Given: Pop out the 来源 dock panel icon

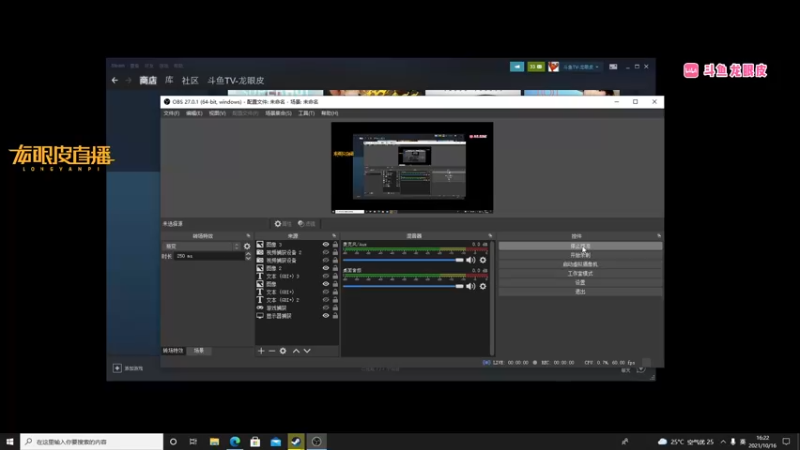Looking at the screenshot, I should (334, 236).
